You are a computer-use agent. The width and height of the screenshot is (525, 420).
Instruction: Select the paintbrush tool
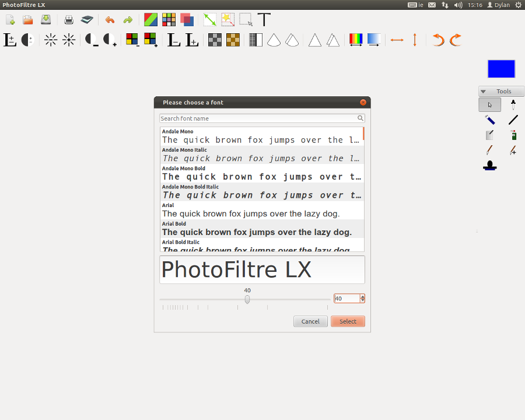[x=489, y=150]
